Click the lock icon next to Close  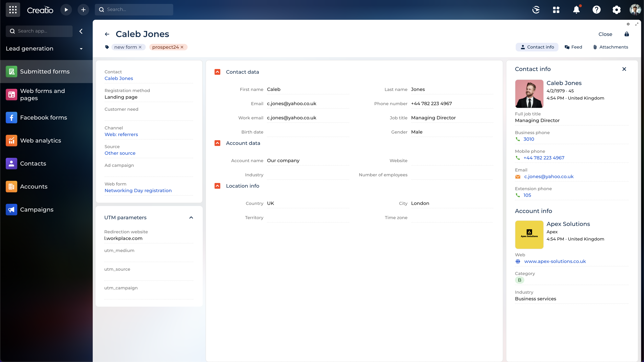click(627, 34)
